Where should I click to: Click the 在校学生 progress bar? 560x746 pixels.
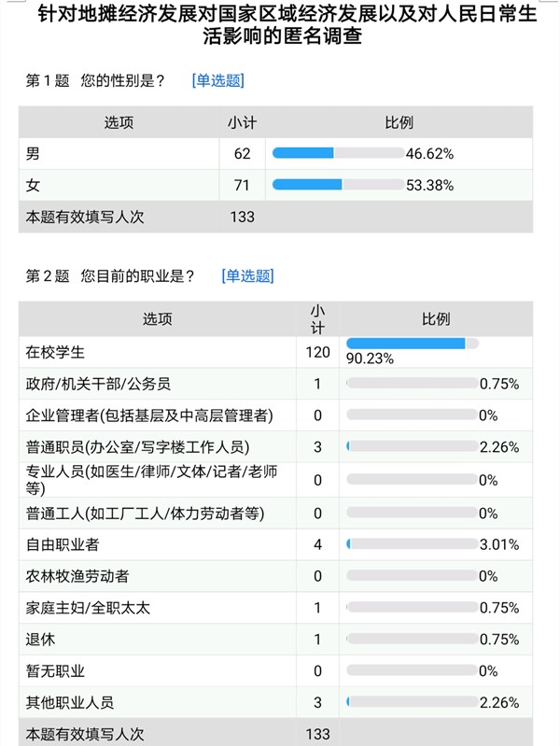pos(412,344)
